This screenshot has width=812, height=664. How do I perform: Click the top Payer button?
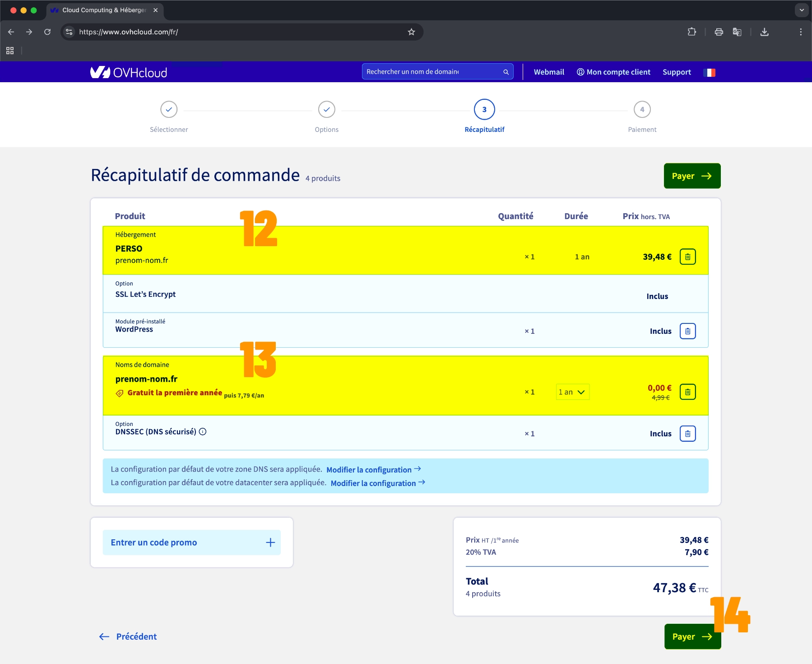692,176
